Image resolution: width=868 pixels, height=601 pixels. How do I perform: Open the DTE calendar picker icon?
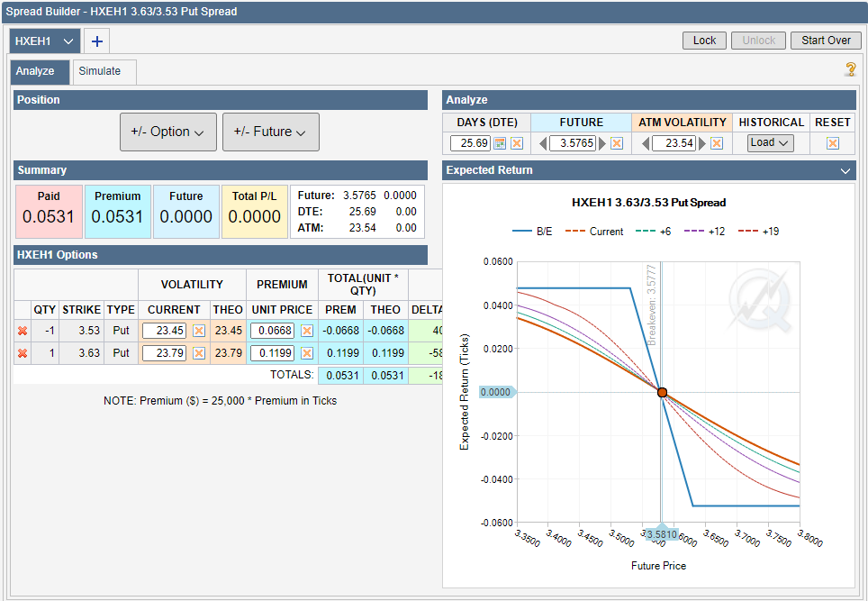pyautogui.click(x=500, y=143)
